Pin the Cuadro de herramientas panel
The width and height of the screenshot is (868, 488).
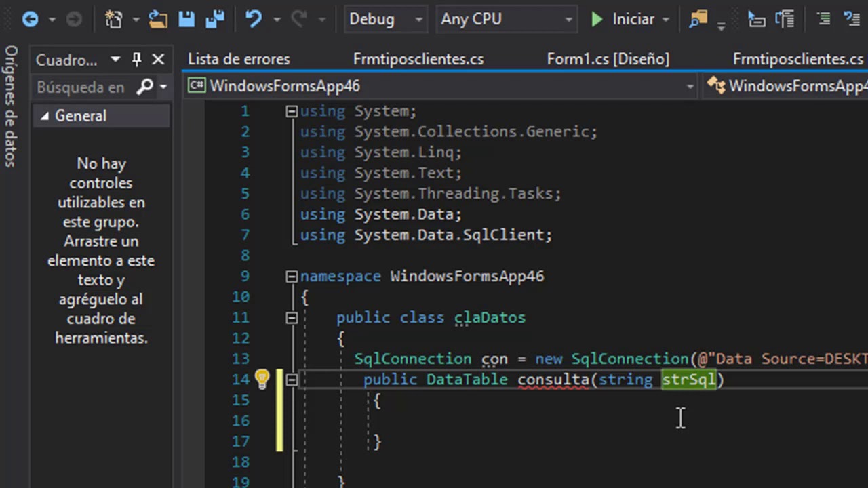137,60
